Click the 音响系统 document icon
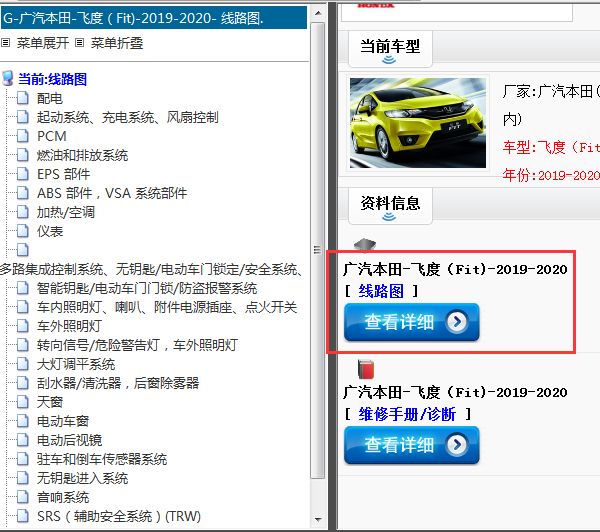 [x=23, y=496]
